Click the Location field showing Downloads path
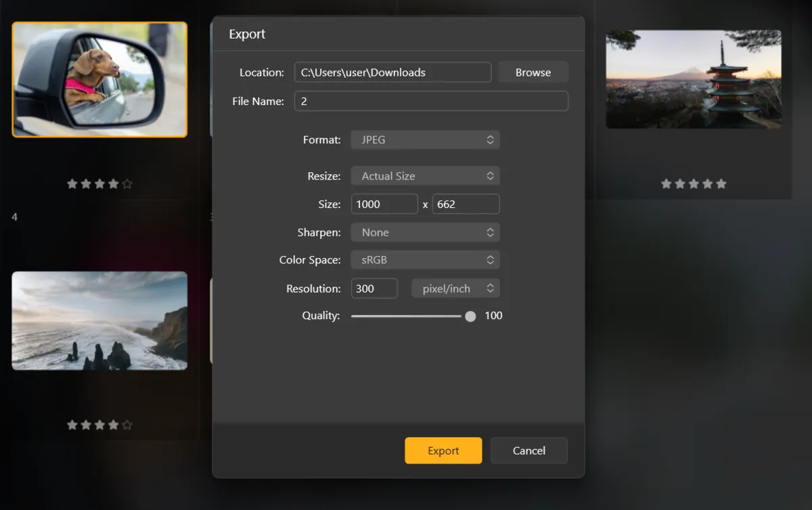Image resolution: width=812 pixels, height=510 pixels. click(392, 72)
